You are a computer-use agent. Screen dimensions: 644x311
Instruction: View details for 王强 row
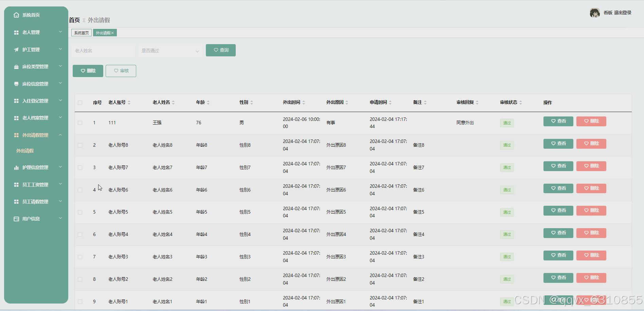coord(558,121)
